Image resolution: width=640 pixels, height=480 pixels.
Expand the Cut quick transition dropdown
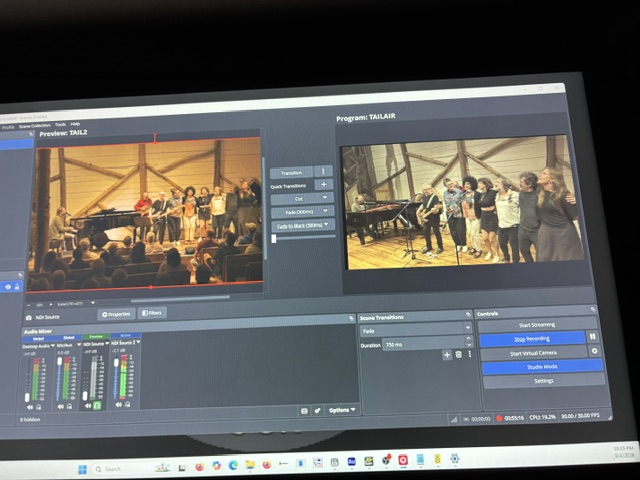325,198
